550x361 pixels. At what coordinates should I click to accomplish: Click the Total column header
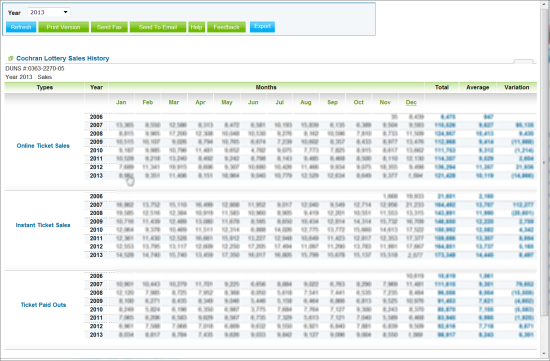tap(442, 87)
